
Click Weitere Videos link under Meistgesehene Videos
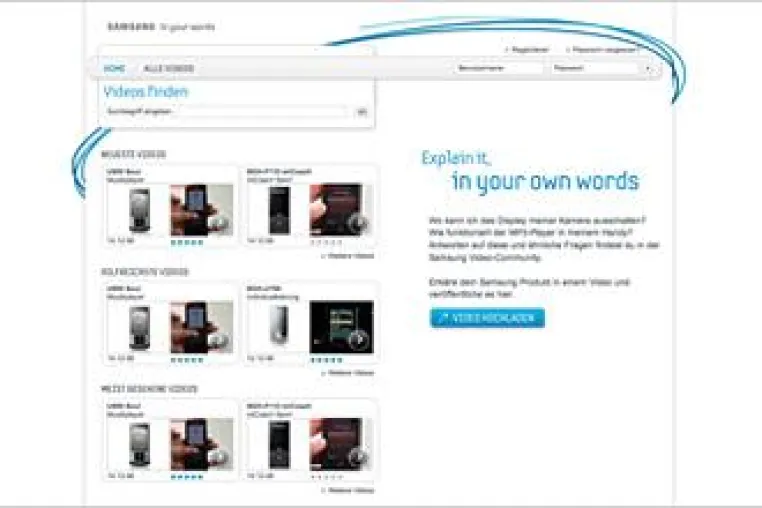pyautogui.click(x=348, y=490)
